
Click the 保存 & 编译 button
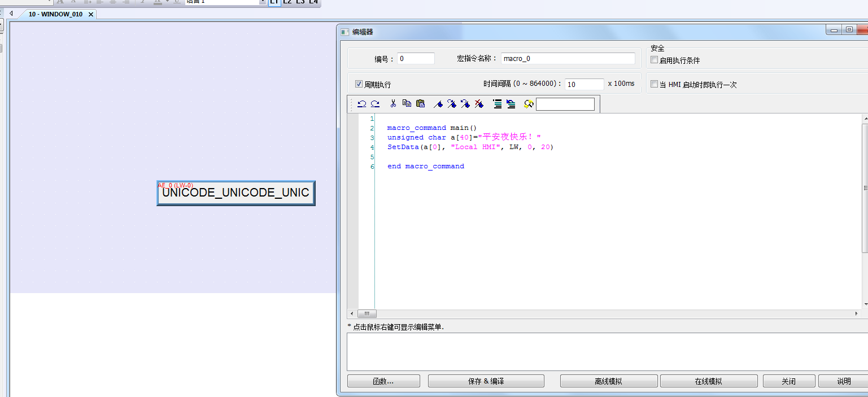point(486,381)
